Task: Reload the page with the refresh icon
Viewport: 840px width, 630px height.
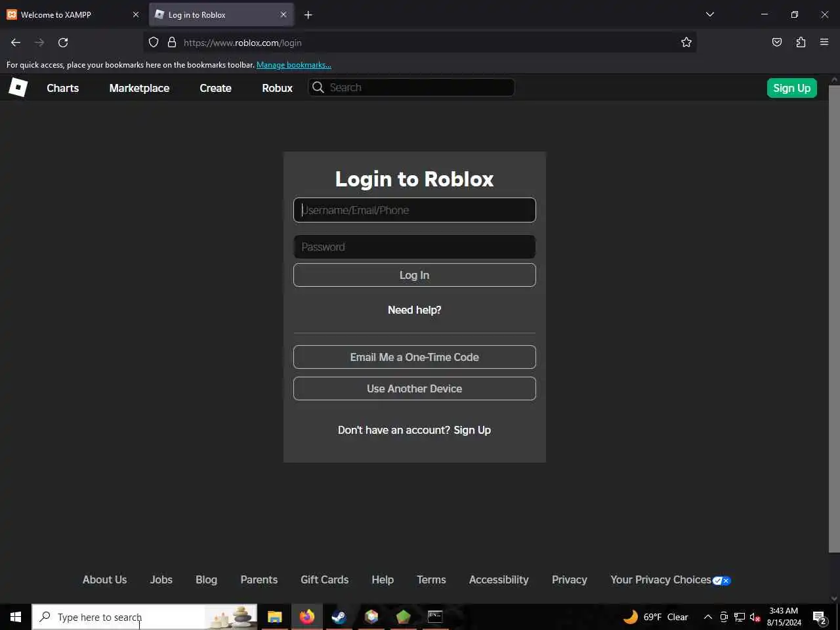Action: click(63, 43)
